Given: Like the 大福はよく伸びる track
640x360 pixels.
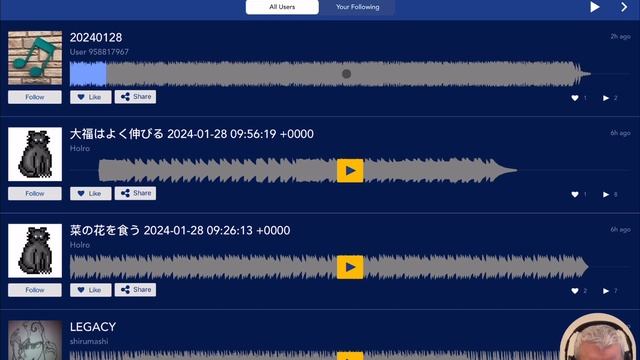Looking at the screenshot, I should pos(91,193).
